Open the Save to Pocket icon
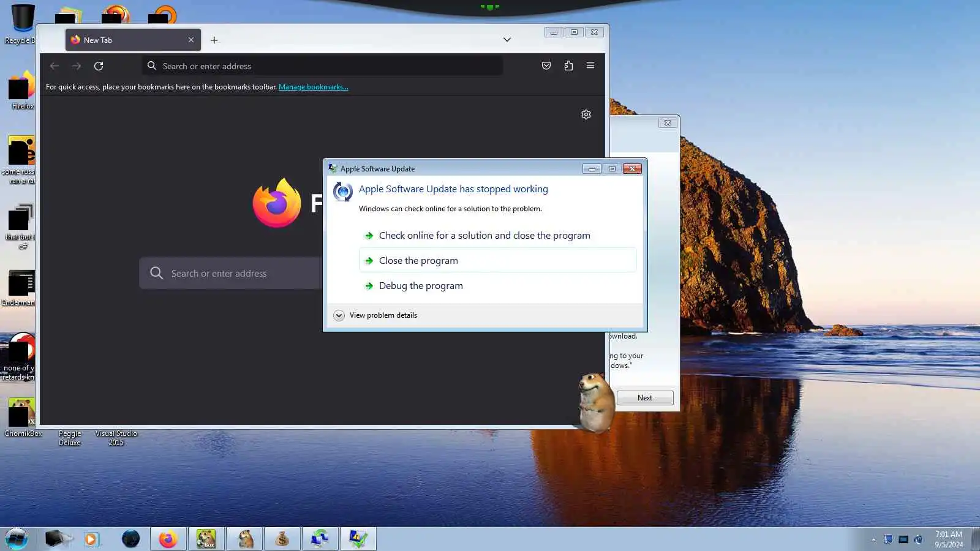This screenshot has height=551, width=980. click(x=546, y=66)
